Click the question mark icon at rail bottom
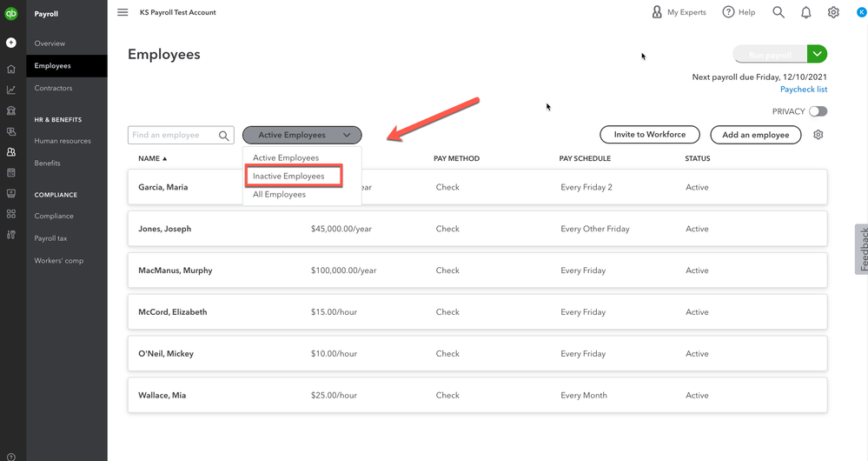The width and height of the screenshot is (868, 461). pyautogui.click(x=11, y=458)
